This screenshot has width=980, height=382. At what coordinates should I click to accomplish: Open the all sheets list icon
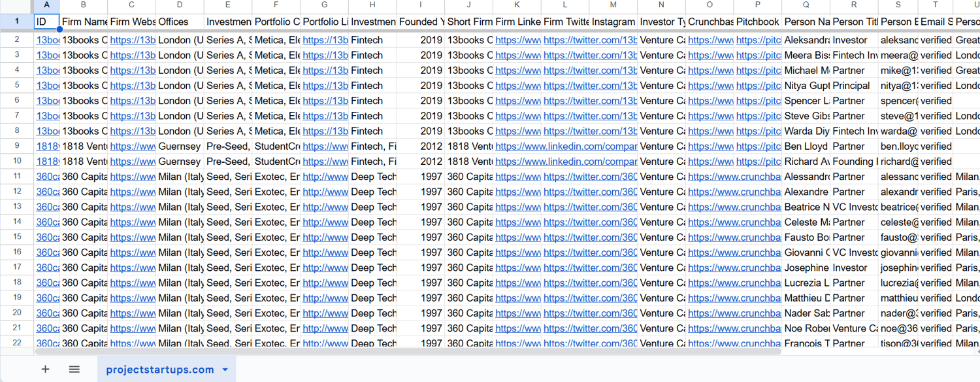pyautogui.click(x=74, y=370)
